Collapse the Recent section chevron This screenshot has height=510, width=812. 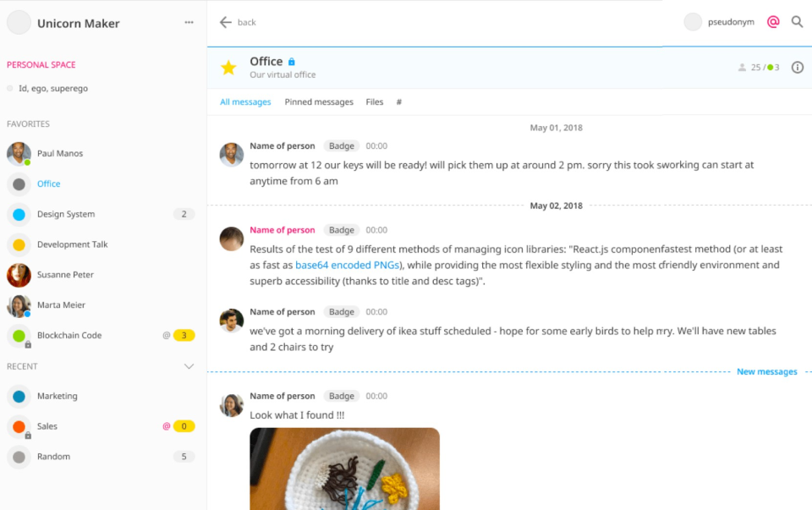click(189, 366)
